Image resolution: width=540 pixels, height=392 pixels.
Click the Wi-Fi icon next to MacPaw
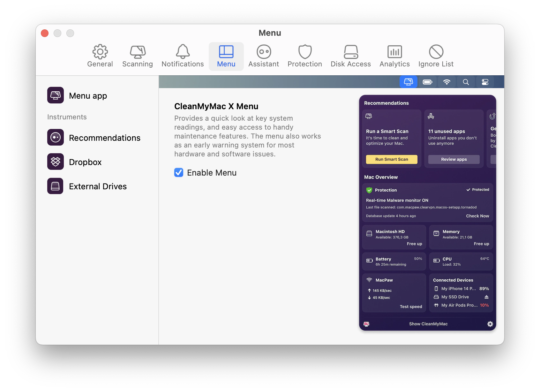(369, 280)
